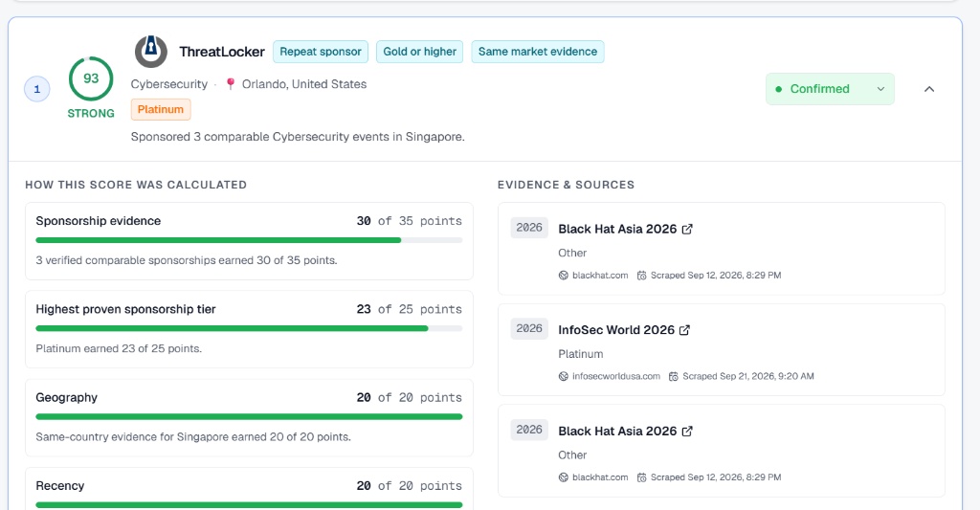980x510 pixels.
Task: Click 'Sponsored 3 comparable Cybersecurity events' summary
Action: pos(298,137)
